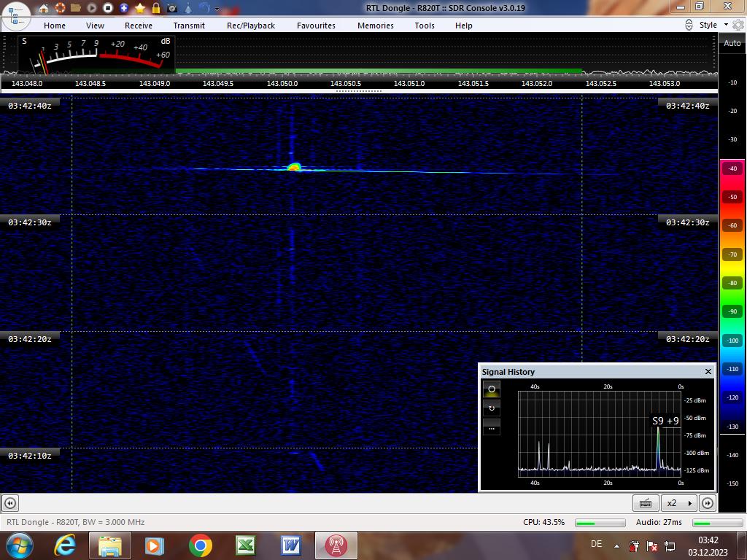The image size is (747, 560).
Task: Click the DE language indicator
Action: 596,544
